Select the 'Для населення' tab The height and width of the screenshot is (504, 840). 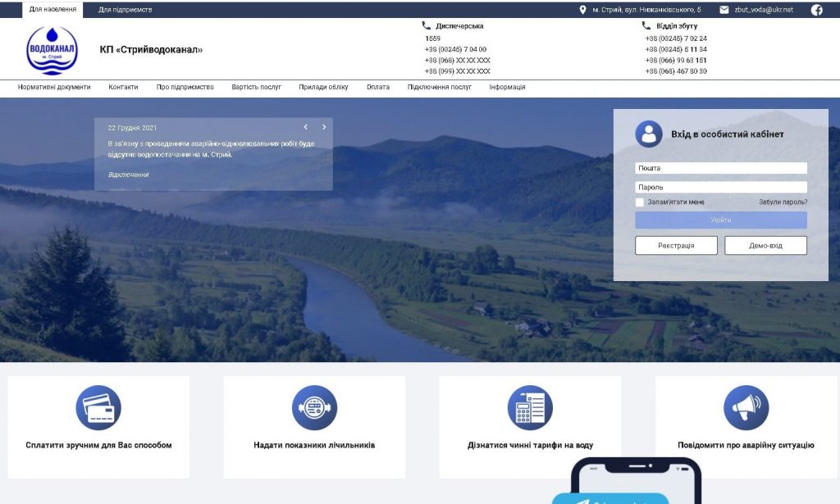point(52,10)
